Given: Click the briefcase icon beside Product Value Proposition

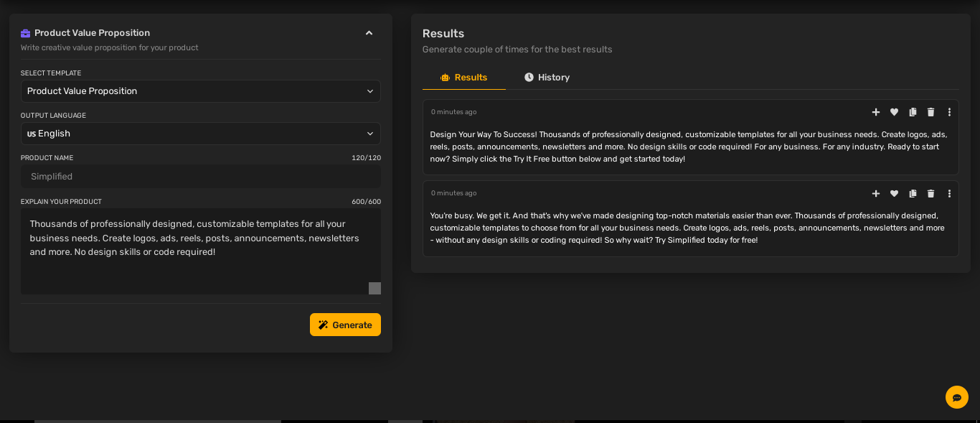Looking at the screenshot, I should tap(26, 33).
